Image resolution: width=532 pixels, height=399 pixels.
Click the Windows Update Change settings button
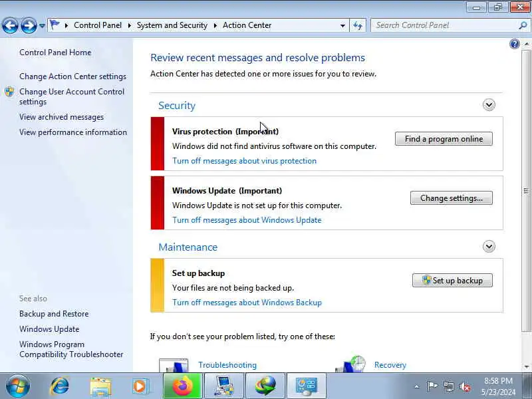point(452,198)
